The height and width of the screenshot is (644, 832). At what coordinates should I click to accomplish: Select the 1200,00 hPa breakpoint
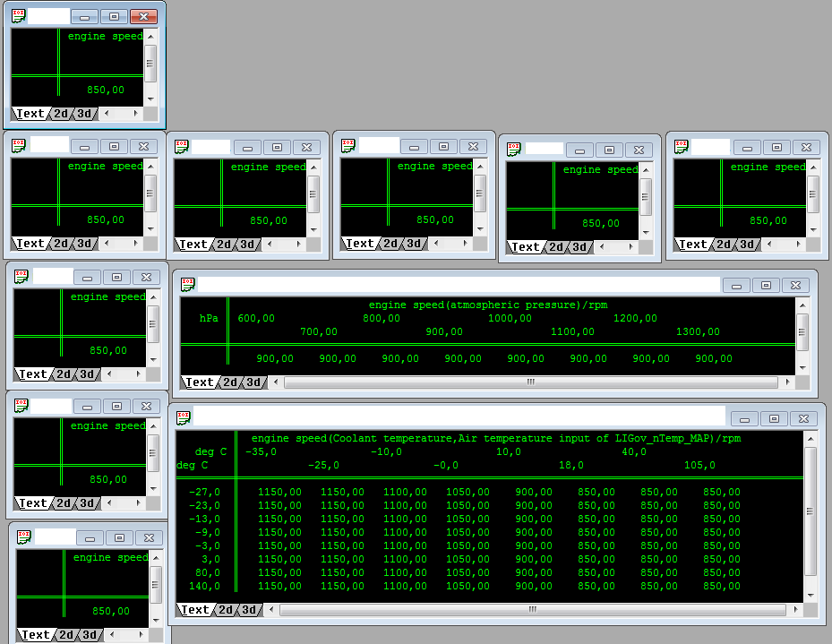[x=635, y=318]
